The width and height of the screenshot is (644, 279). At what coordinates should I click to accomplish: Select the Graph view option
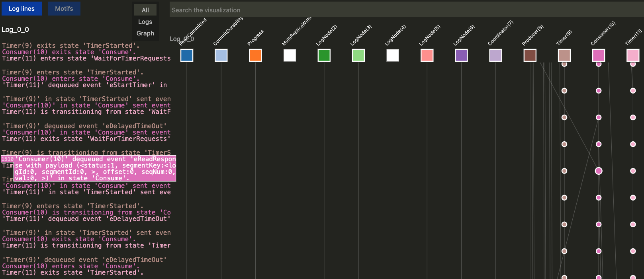(145, 33)
